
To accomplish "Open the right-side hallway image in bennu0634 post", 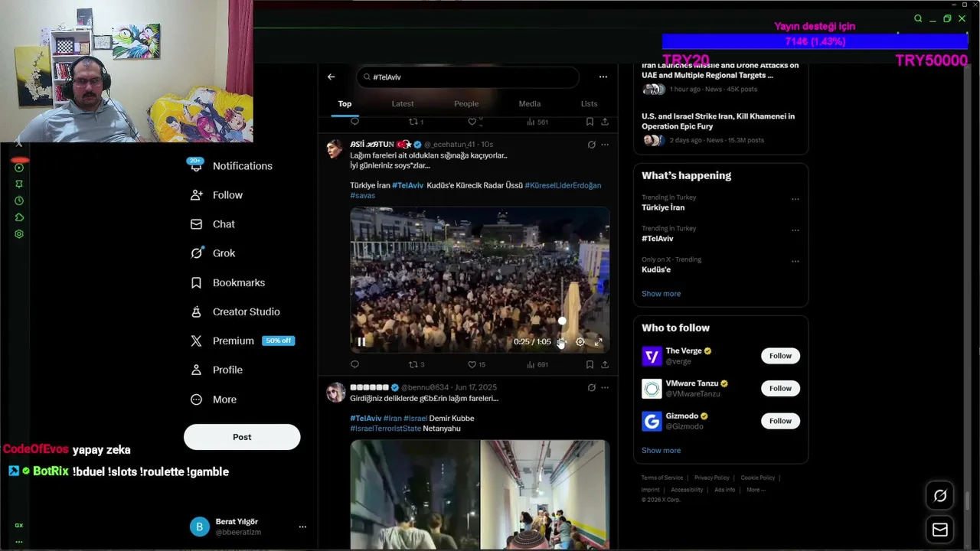I will [545, 494].
